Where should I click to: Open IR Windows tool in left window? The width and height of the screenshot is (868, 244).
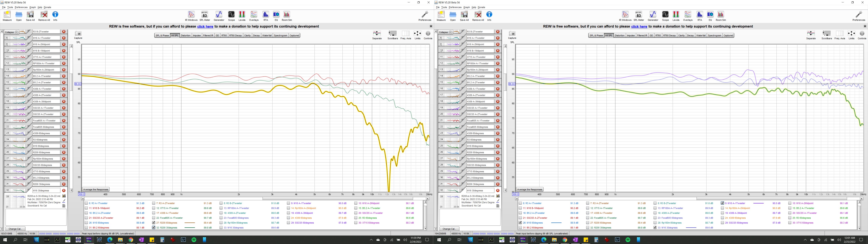click(x=191, y=15)
